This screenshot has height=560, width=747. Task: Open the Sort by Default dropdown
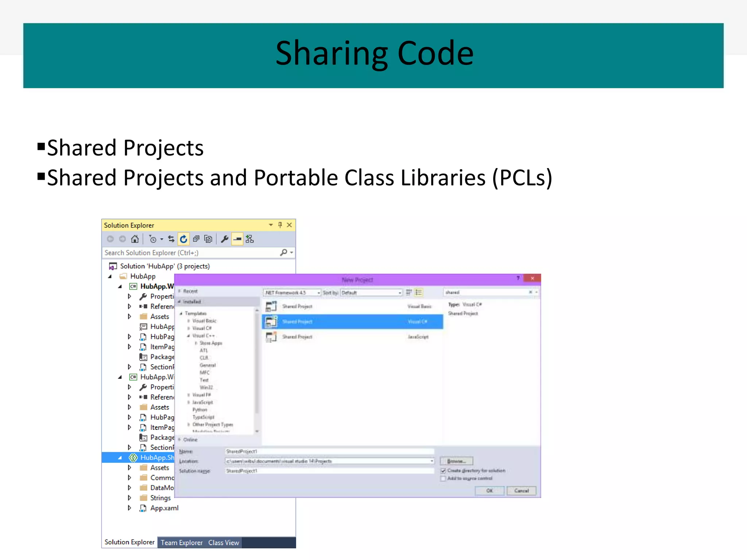tap(400, 293)
